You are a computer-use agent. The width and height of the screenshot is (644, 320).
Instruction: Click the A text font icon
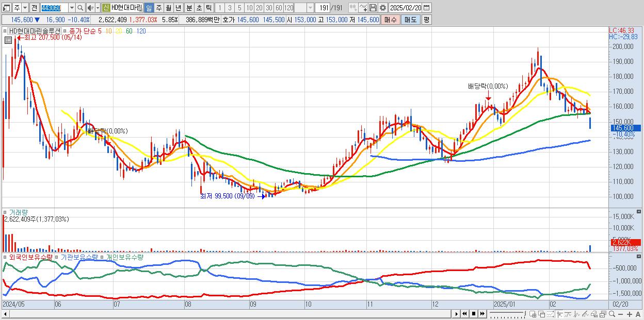tap(638, 314)
